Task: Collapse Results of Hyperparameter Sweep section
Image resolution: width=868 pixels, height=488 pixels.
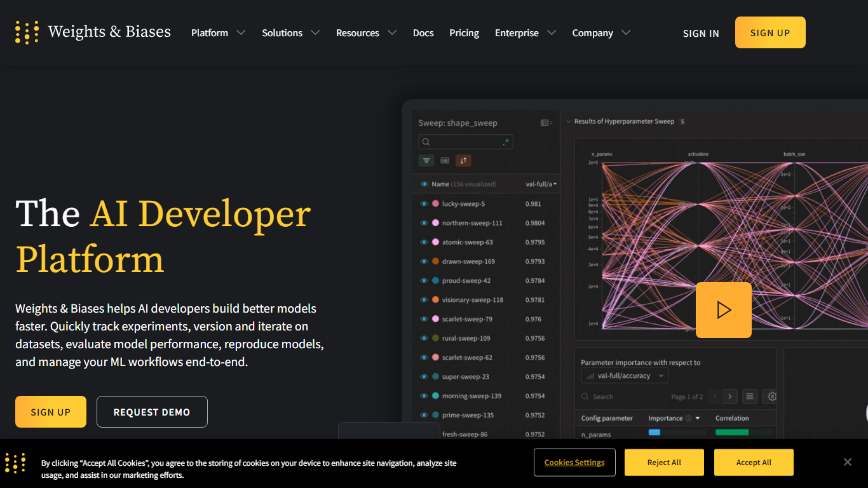Action: coord(569,121)
